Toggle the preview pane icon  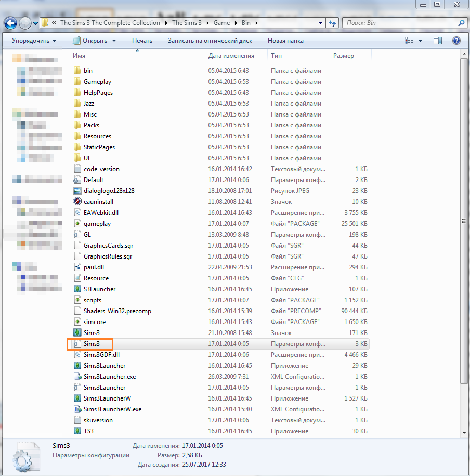coord(438,41)
